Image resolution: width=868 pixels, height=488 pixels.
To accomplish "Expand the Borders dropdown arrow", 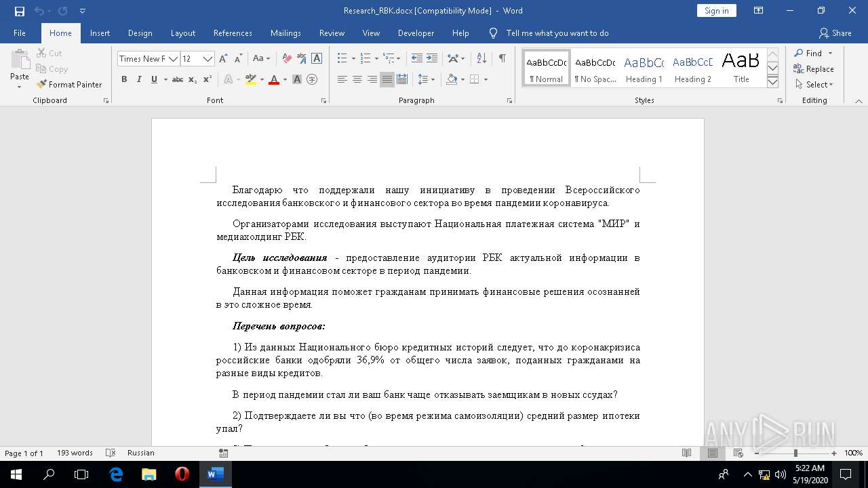I will pos(486,79).
